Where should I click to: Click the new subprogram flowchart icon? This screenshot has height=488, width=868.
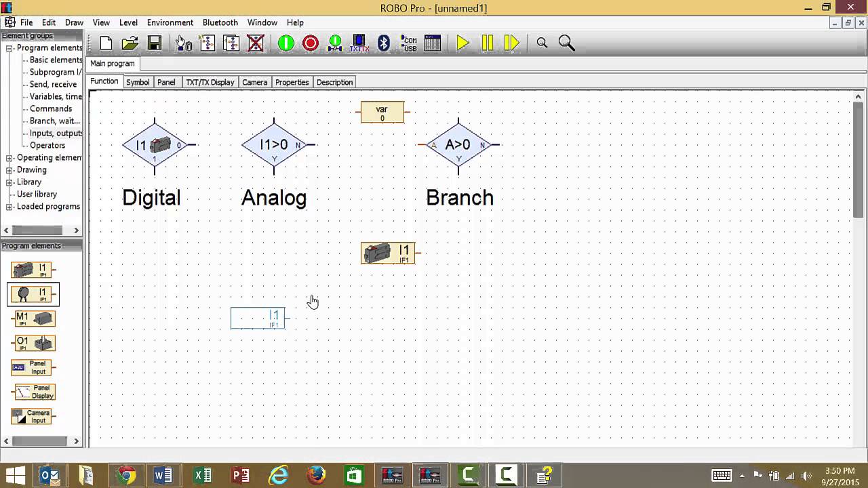click(208, 43)
